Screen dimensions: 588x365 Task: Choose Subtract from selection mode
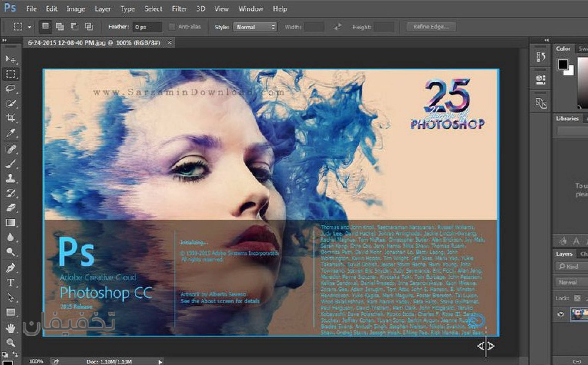74,26
